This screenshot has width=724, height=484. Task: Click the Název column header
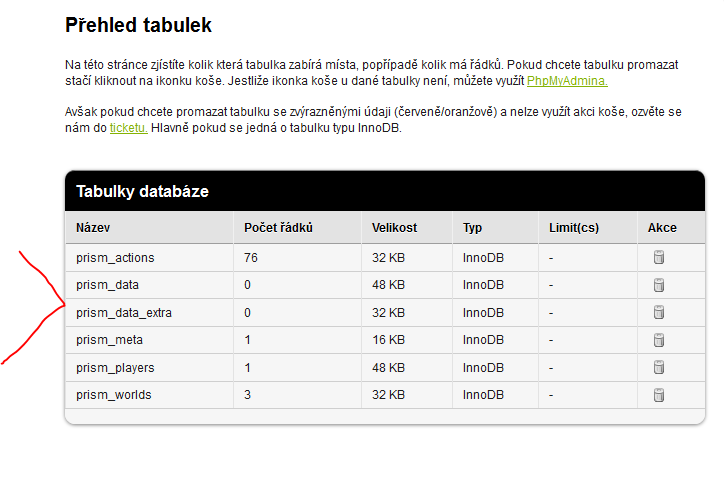[93, 228]
